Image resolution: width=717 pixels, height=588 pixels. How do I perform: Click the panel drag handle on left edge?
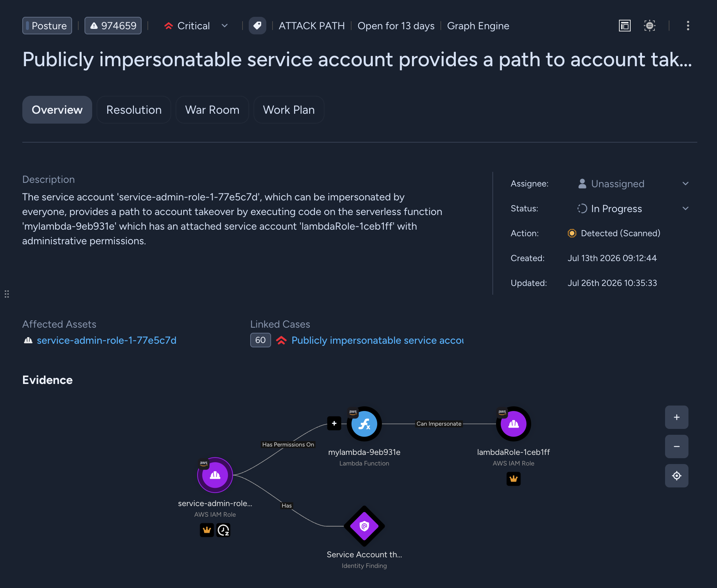pyautogui.click(x=7, y=294)
